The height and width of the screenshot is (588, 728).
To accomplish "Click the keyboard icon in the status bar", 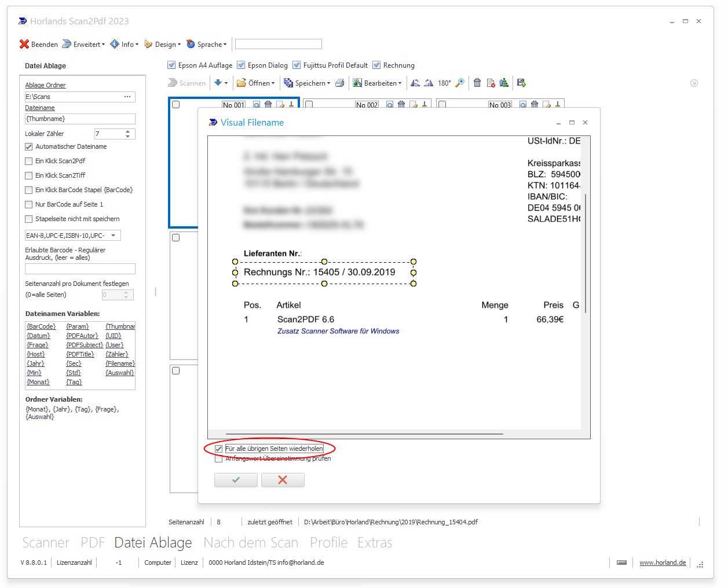I will [621, 563].
